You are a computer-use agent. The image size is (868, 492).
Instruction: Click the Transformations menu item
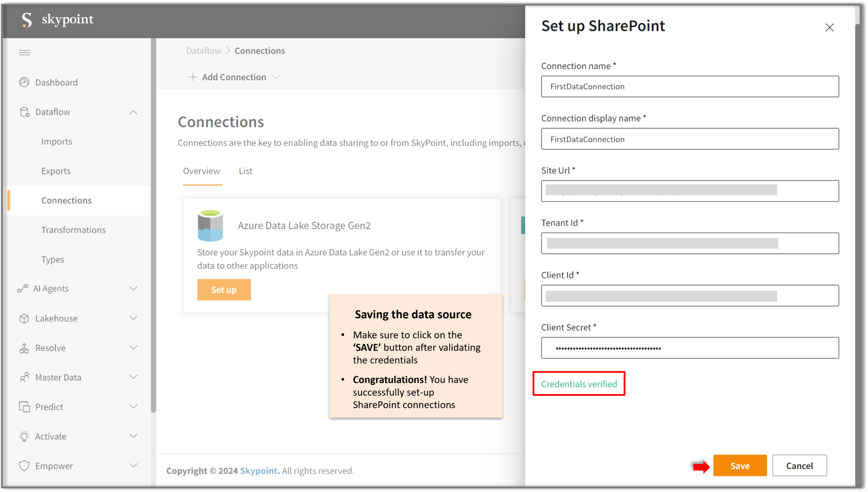(x=73, y=230)
